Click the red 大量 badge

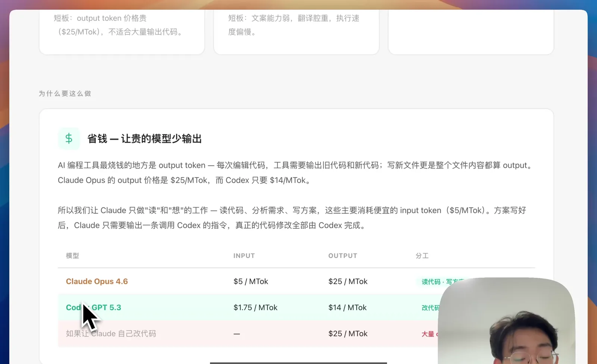[429, 334]
